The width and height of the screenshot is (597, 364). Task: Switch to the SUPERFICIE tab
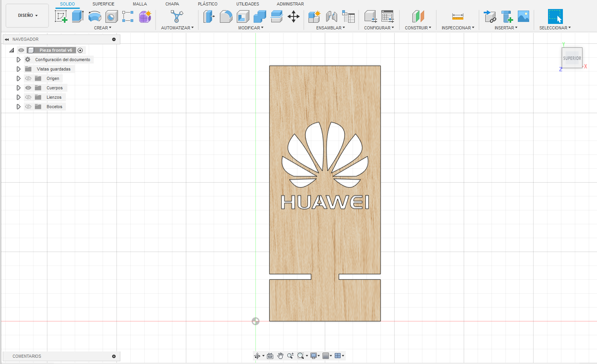[x=103, y=4]
